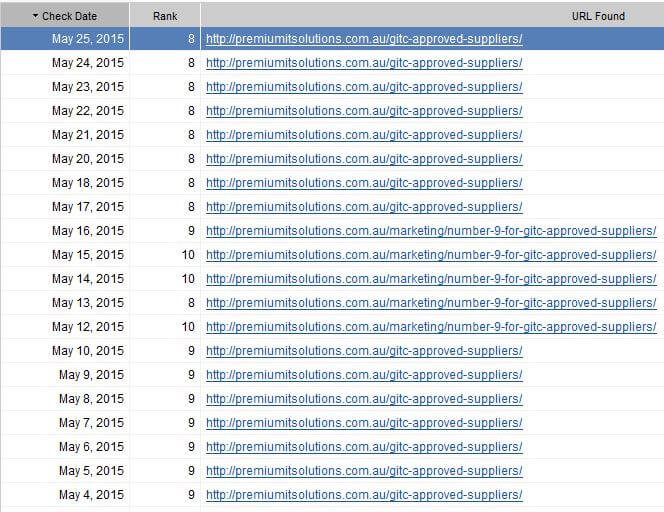Viewport: 664px width, 512px height.
Task: Open the marketing URL in the May 16, 2015 row
Action: pyautogui.click(x=431, y=231)
